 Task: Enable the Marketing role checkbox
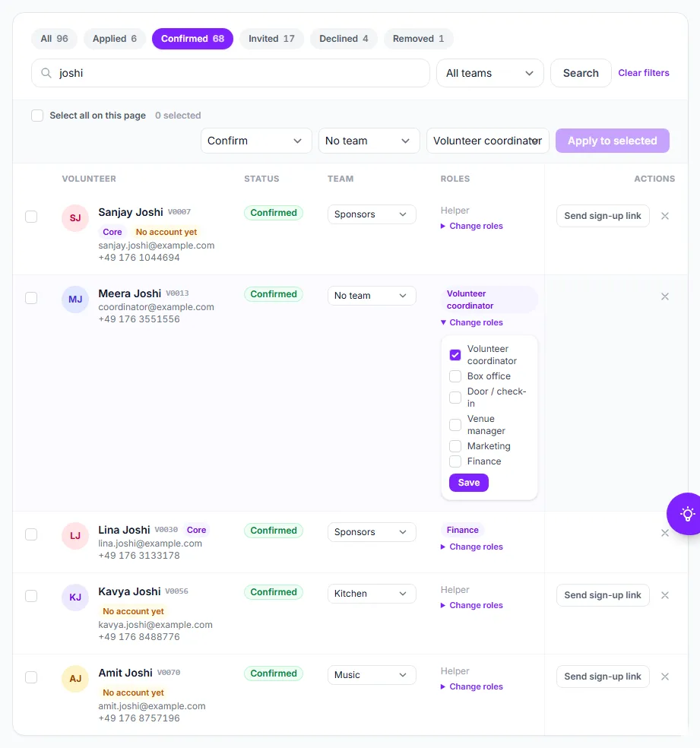point(455,446)
